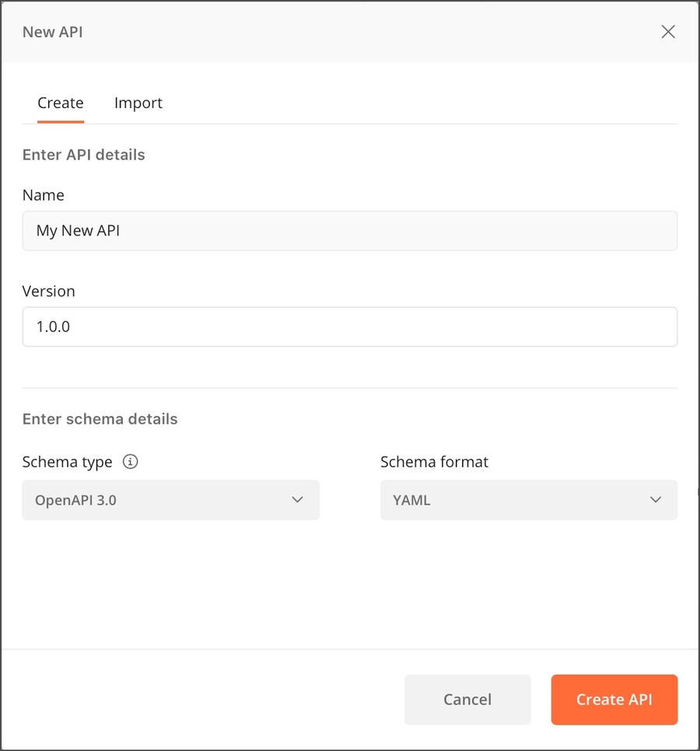
Task: Click the Name field label
Action: pos(44,195)
